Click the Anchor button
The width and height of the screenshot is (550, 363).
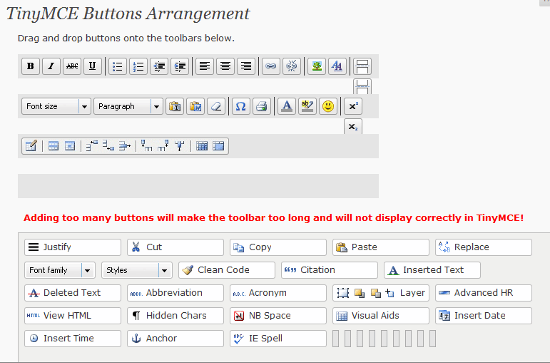click(175, 338)
